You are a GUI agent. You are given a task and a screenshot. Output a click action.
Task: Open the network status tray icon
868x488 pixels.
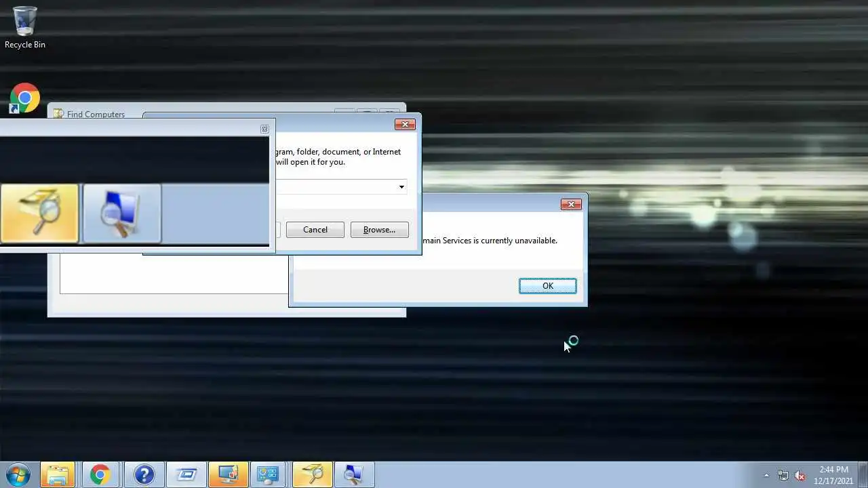[783, 475]
